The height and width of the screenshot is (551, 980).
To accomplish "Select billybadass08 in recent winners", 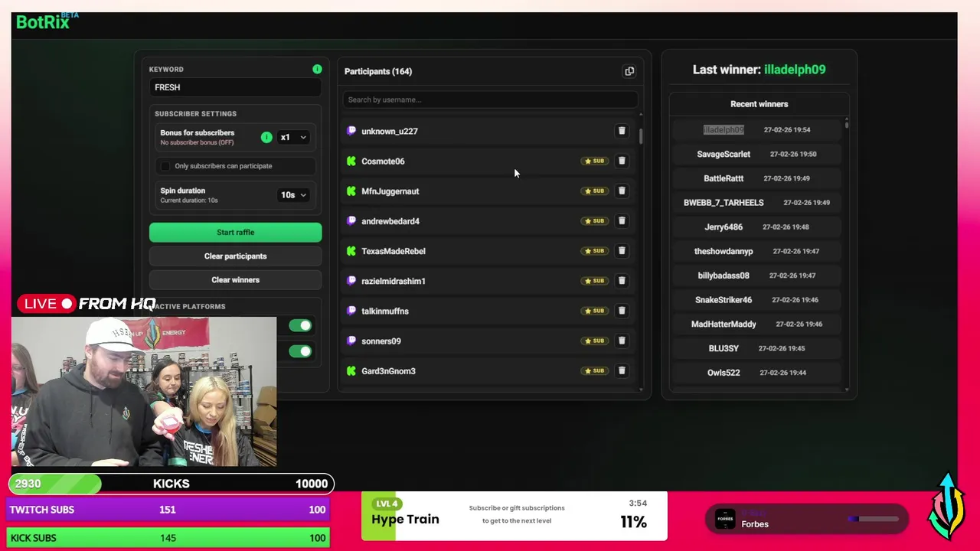I will point(724,275).
